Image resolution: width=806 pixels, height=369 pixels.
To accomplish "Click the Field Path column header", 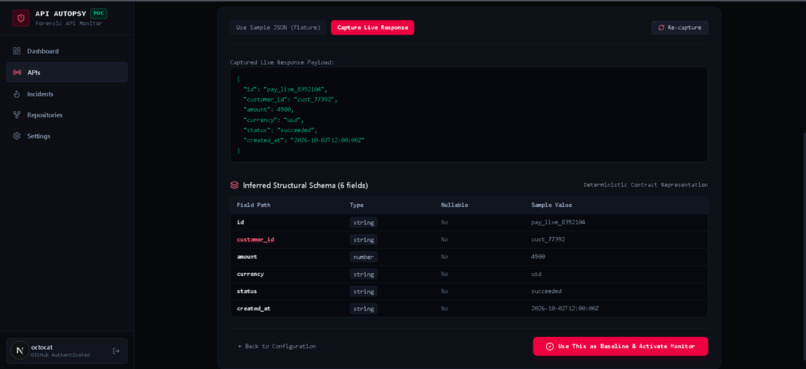I will click(x=253, y=205).
